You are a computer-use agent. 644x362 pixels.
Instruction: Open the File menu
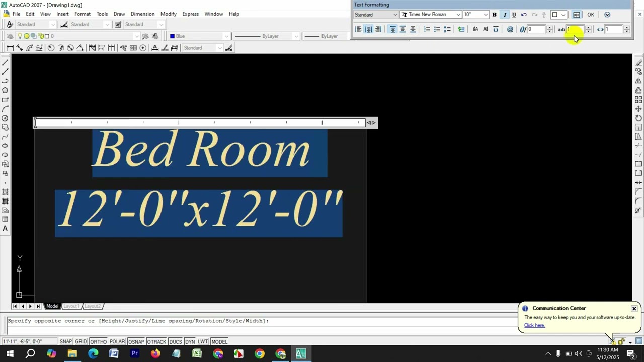16,14
